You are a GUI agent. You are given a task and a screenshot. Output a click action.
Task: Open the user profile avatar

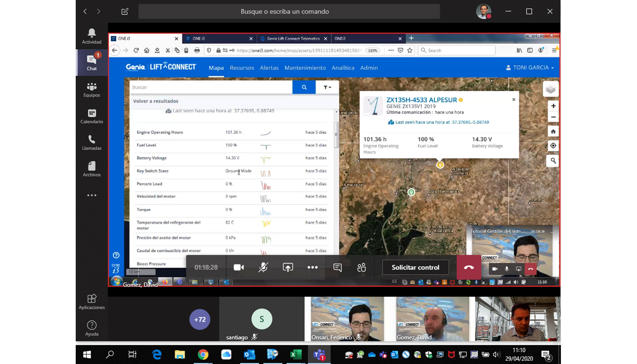484,12
